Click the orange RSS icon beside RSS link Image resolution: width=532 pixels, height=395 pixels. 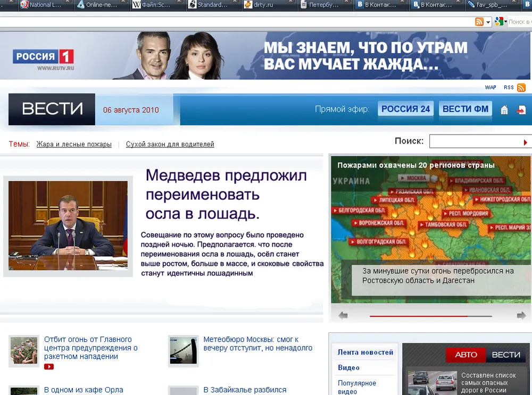point(521,88)
